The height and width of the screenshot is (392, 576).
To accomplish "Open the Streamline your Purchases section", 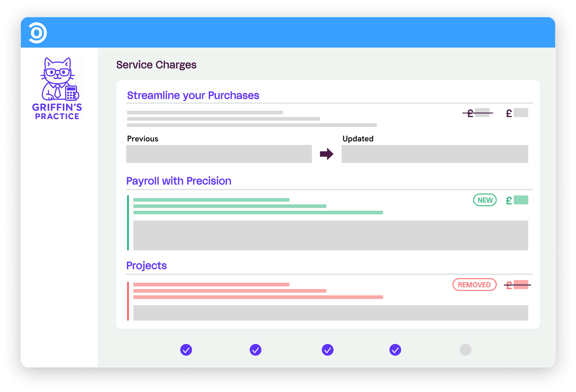I will [193, 95].
